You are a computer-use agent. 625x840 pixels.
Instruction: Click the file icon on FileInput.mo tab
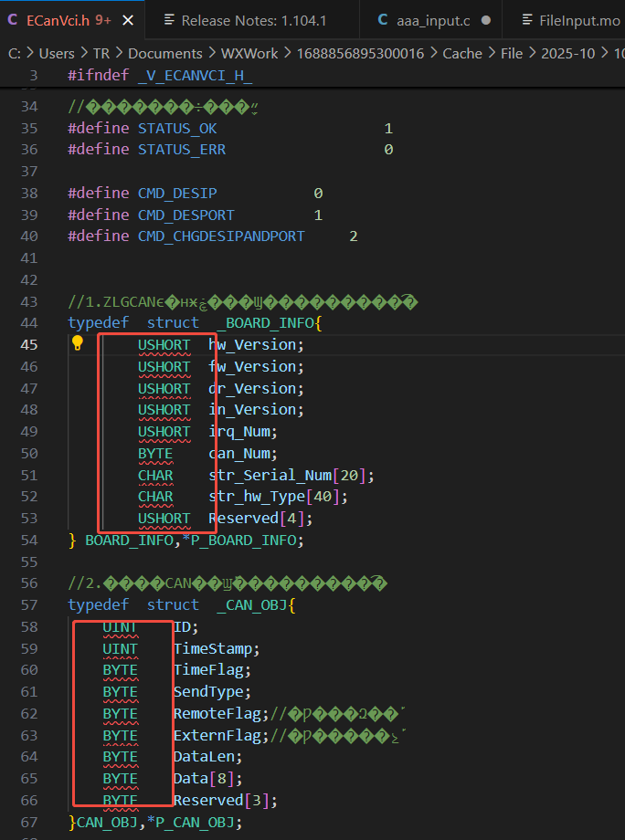(x=527, y=20)
